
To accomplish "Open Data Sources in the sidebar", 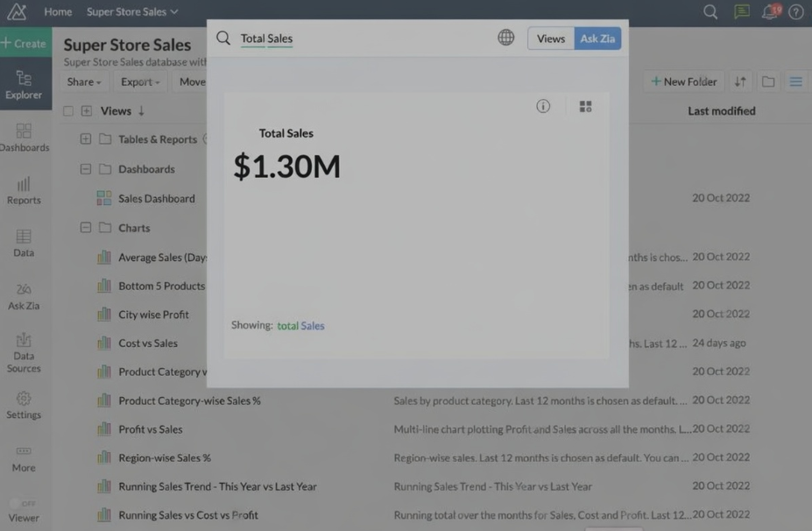I will point(24,351).
